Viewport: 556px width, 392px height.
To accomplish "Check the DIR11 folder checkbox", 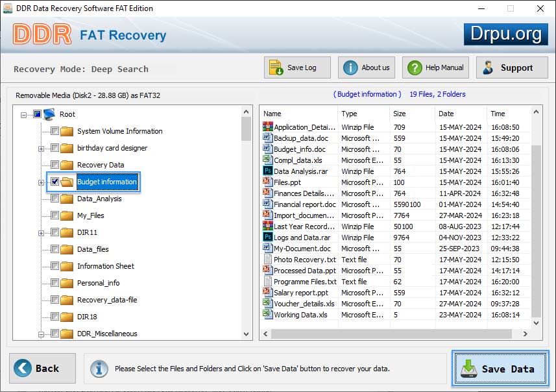I will tap(54, 232).
